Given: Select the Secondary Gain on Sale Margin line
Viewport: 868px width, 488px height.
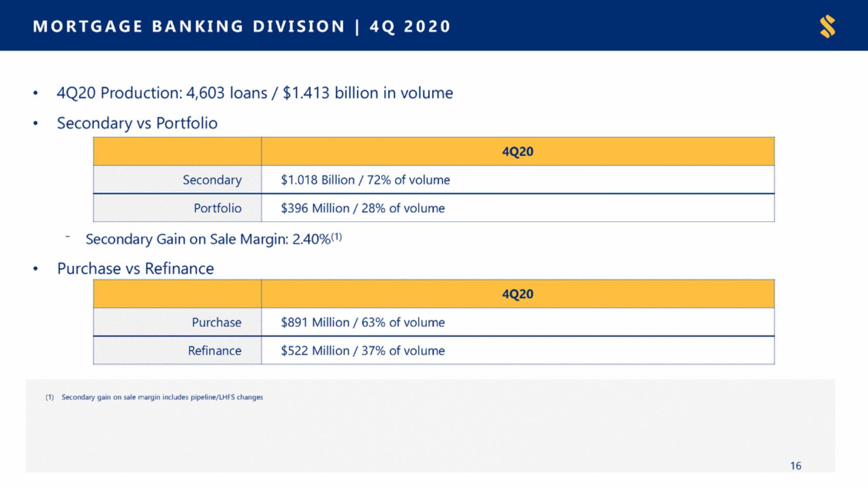Looking at the screenshot, I should [x=213, y=239].
